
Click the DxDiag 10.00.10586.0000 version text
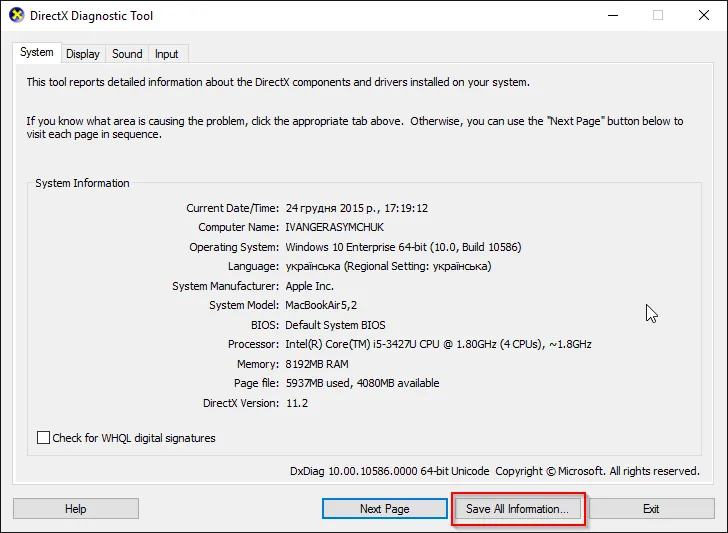[390, 471]
